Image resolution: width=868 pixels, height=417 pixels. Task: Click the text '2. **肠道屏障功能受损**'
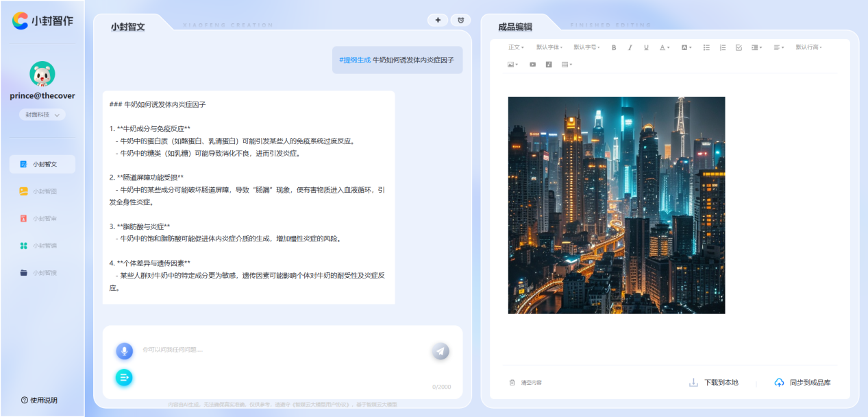click(147, 178)
